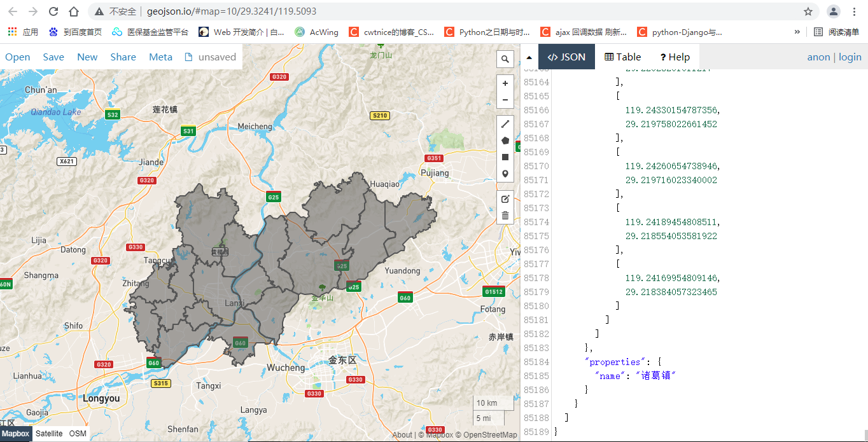Focus the address bar URL field

(445, 11)
